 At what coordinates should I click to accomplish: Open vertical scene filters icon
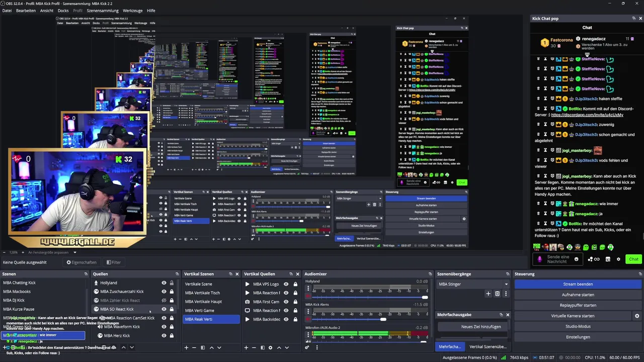[203, 347]
